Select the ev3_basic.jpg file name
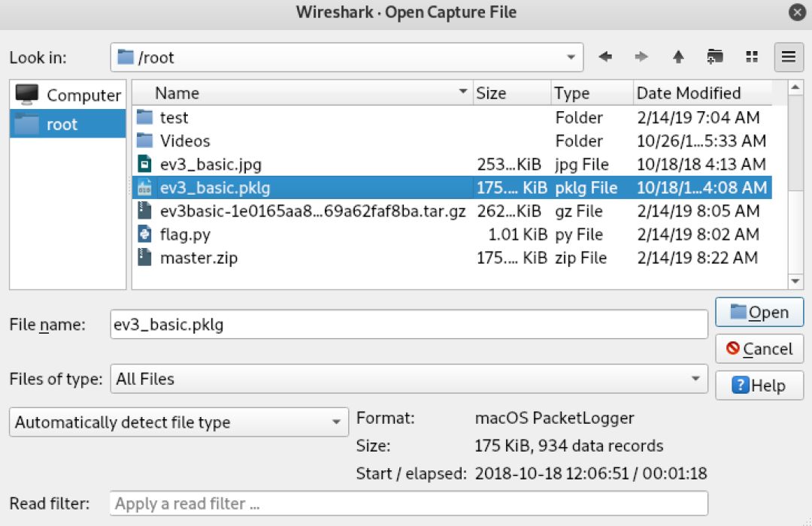Screen dimensions: 812x526 pyautogui.click(x=211, y=164)
